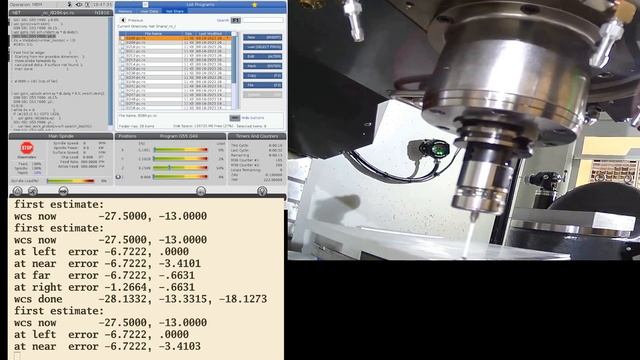Click the red STOP spindle status icon
640x360 pixels.
coord(27,147)
